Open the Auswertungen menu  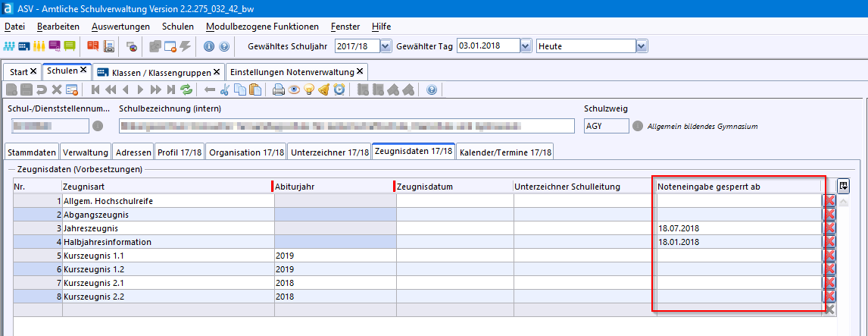pos(126,27)
